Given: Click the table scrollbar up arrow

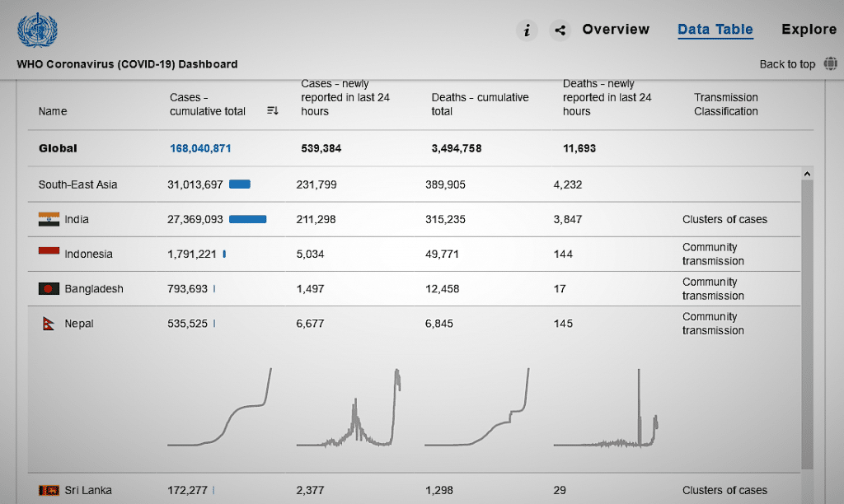Looking at the screenshot, I should 807,174.
